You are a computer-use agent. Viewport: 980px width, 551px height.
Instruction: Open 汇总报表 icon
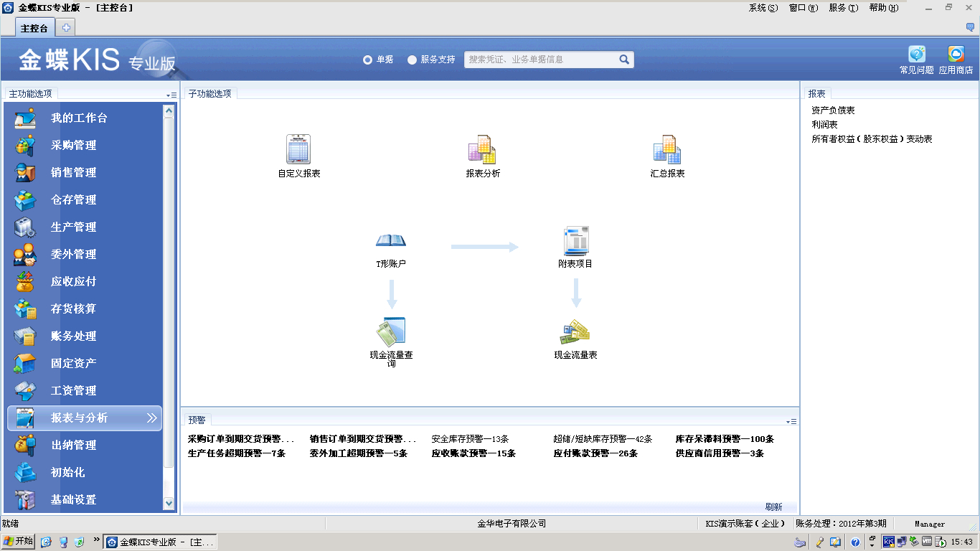[x=667, y=149]
